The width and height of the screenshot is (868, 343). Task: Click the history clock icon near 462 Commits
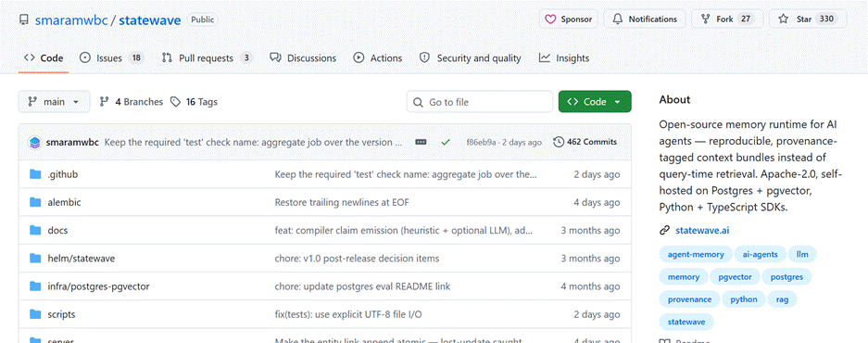click(559, 142)
